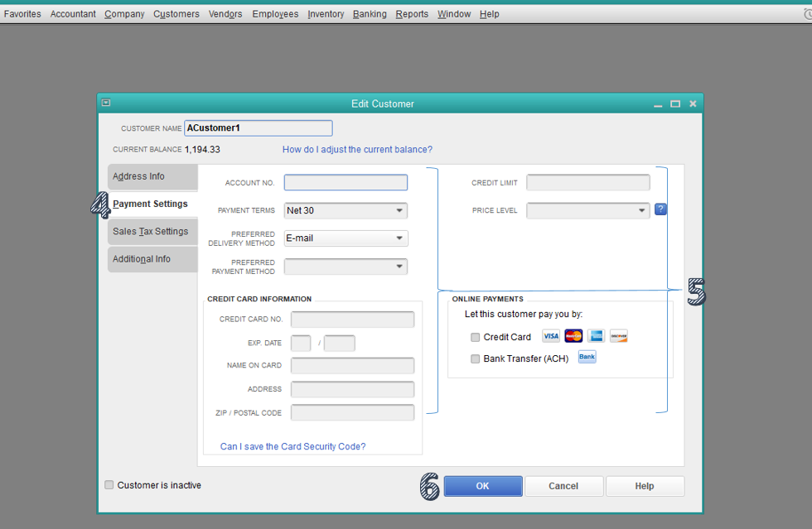The width and height of the screenshot is (812, 529).
Task: Open the Accountant menu
Action: coord(73,14)
